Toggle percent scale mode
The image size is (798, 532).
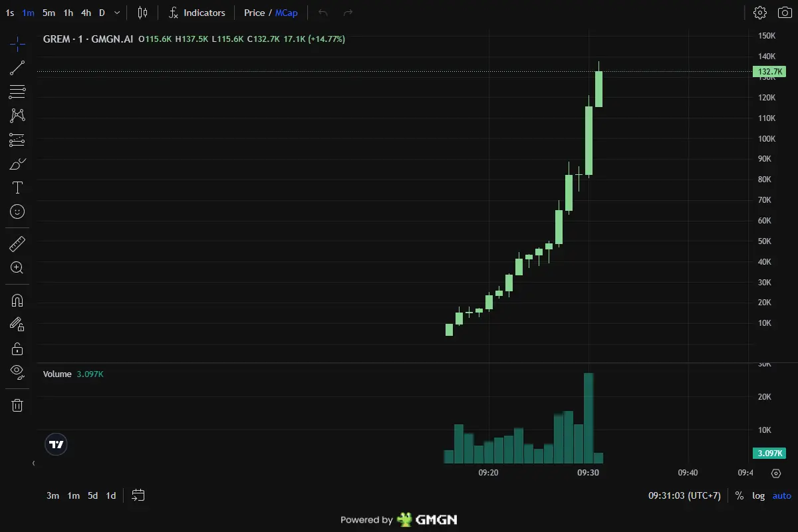coord(739,495)
